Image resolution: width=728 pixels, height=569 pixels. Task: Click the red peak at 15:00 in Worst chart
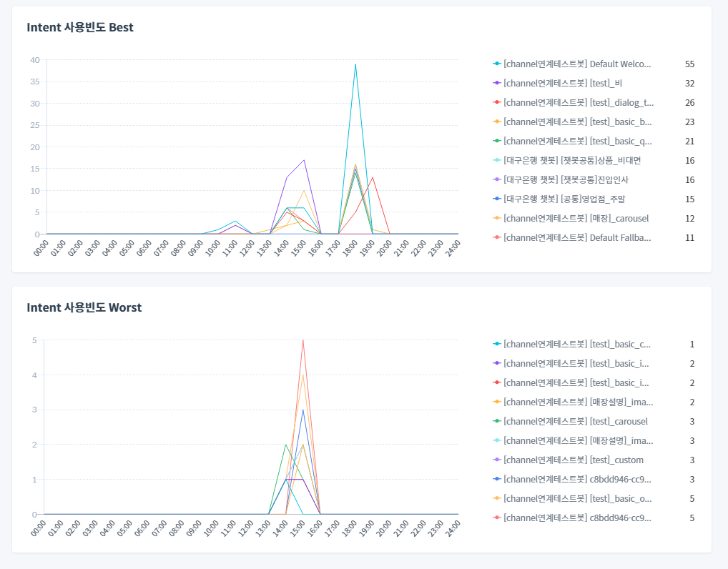(303, 340)
